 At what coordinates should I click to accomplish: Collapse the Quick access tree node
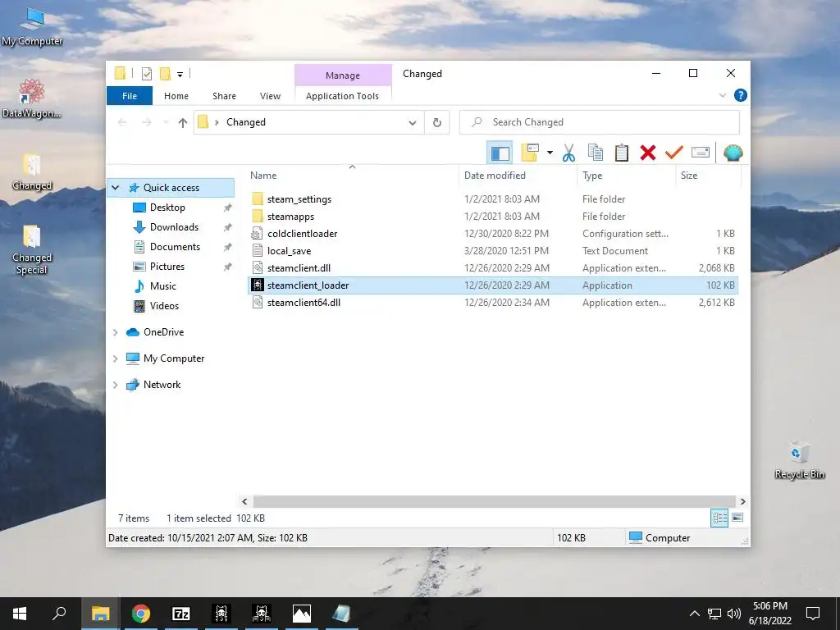tap(115, 188)
